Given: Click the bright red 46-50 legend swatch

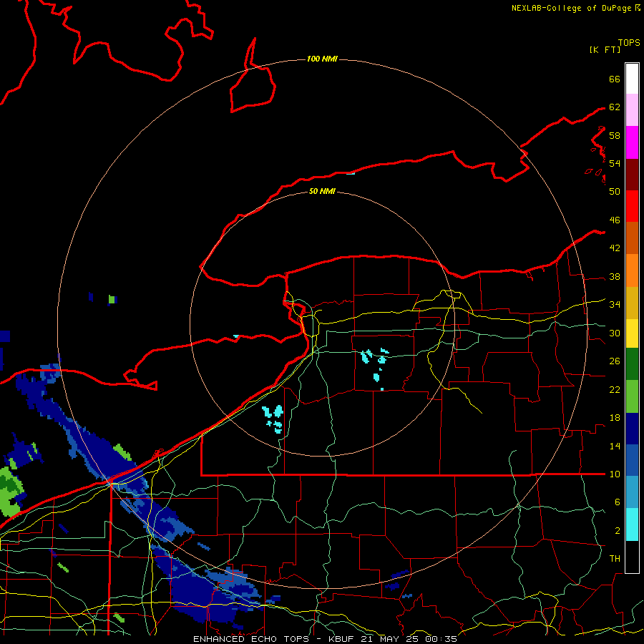Looking at the screenshot, I should tap(632, 206).
